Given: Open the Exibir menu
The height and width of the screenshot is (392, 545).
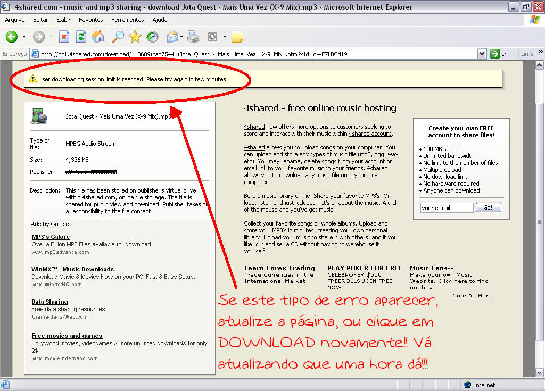Looking at the screenshot, I should coord(63,20).
